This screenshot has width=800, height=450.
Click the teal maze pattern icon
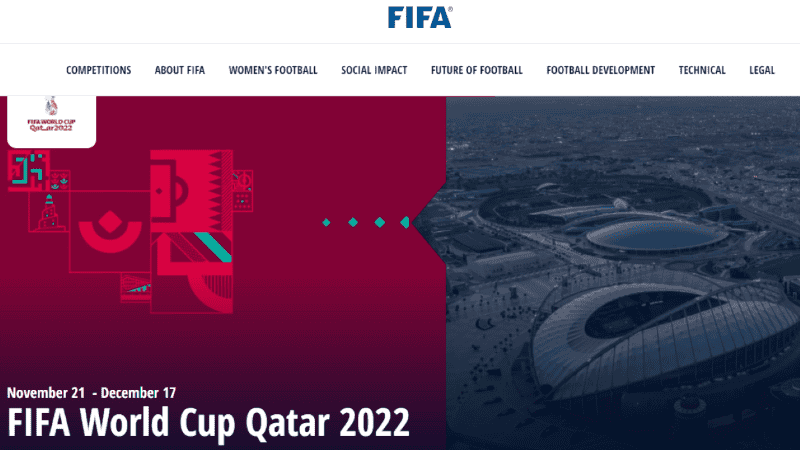click(27, 169)
